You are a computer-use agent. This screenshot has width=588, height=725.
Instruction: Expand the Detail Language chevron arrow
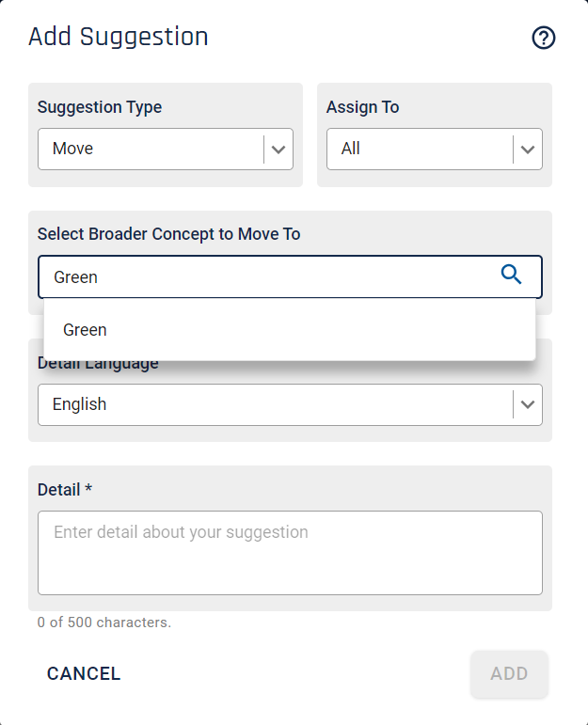(x=528, y=404)
